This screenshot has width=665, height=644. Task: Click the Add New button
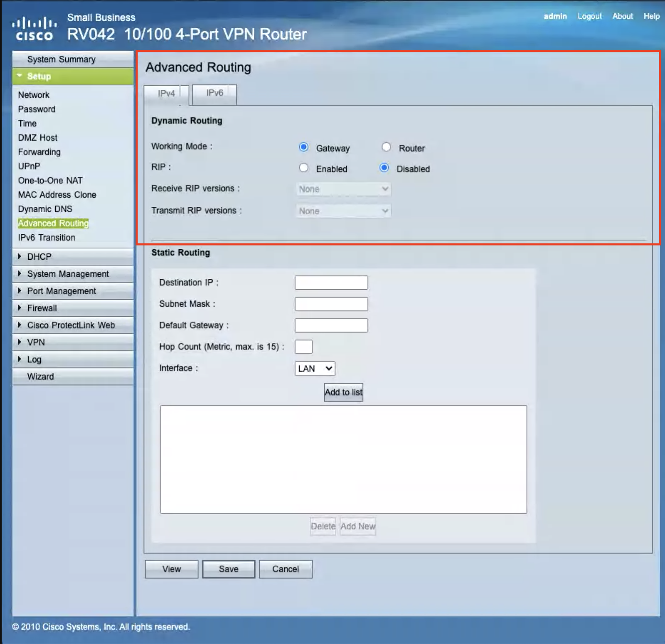tap(358, 526)
